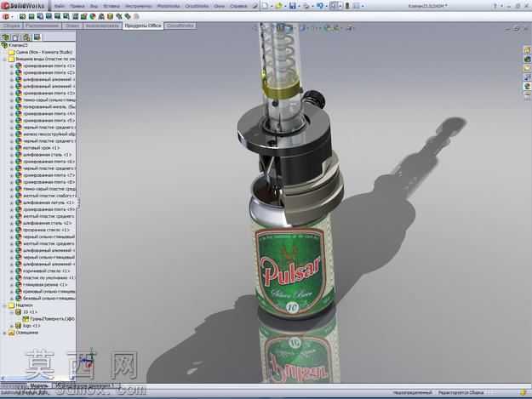Open File Explorer in the task pane
The image size is (532, 399).
pos(527,68)
